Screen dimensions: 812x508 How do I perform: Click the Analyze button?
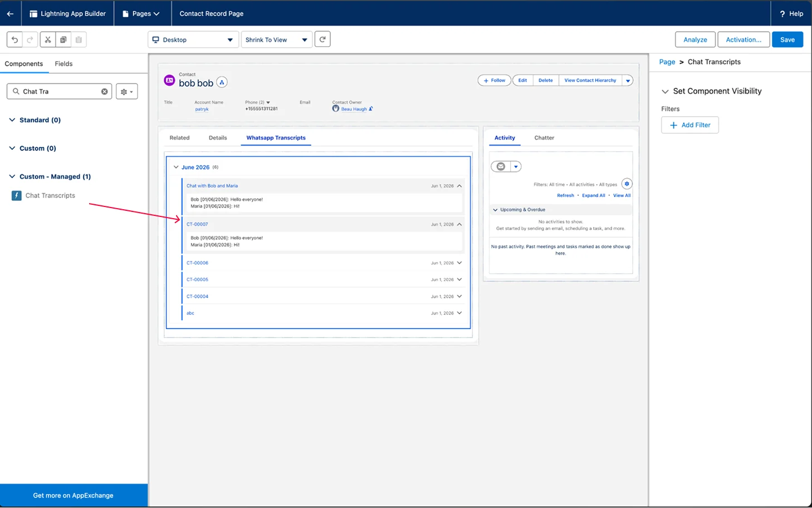[695, 40]
